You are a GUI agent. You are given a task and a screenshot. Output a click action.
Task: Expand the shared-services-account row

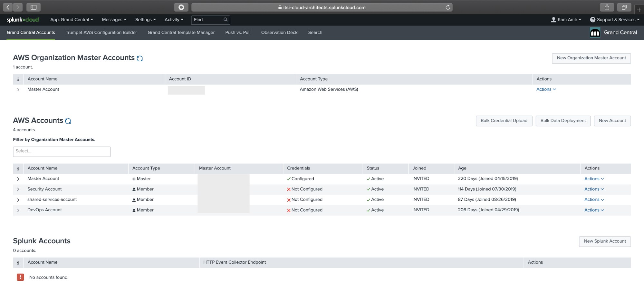18,200
